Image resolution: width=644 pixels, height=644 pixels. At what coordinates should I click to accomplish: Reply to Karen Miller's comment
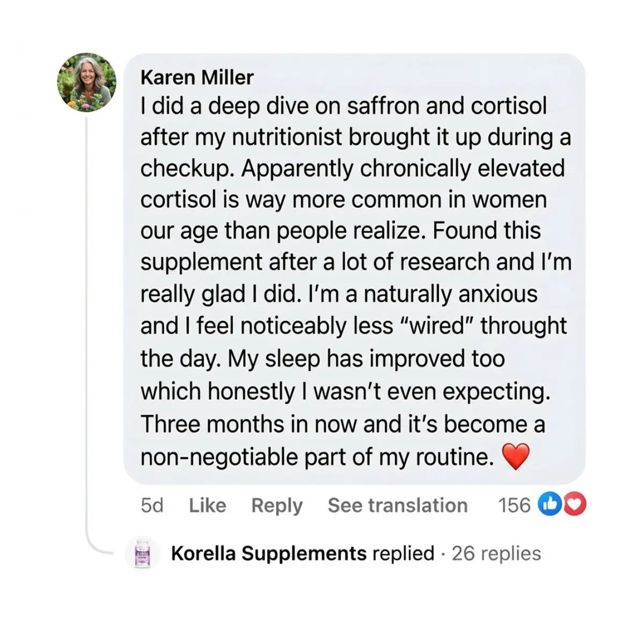click(276, 505)
